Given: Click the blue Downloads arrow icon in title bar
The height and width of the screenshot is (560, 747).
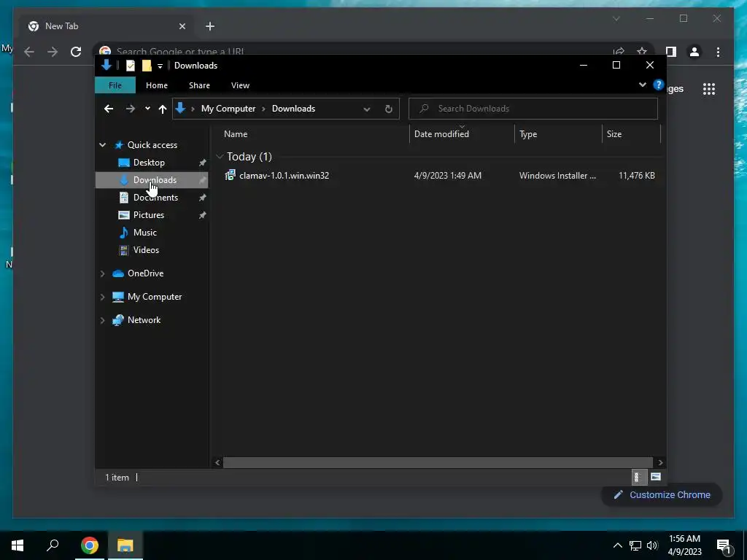Looking at the screenshot, I should pyautogui.click(x=107, y=65).
